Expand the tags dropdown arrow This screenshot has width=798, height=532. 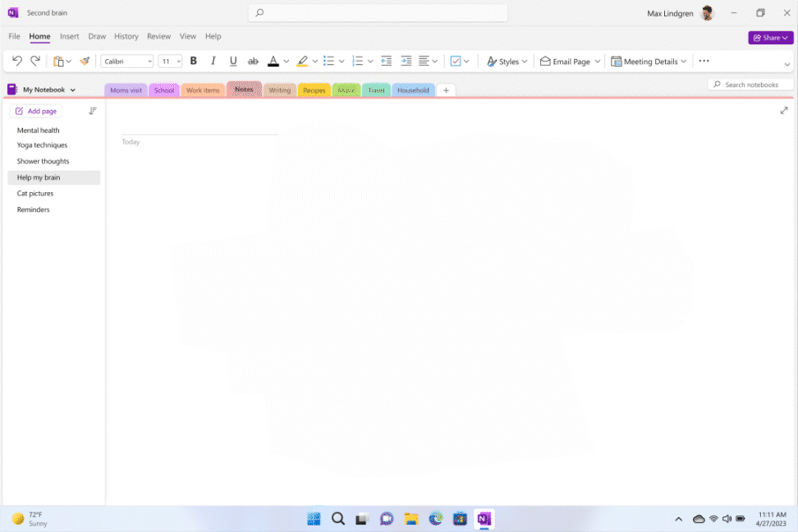point(466,62)
